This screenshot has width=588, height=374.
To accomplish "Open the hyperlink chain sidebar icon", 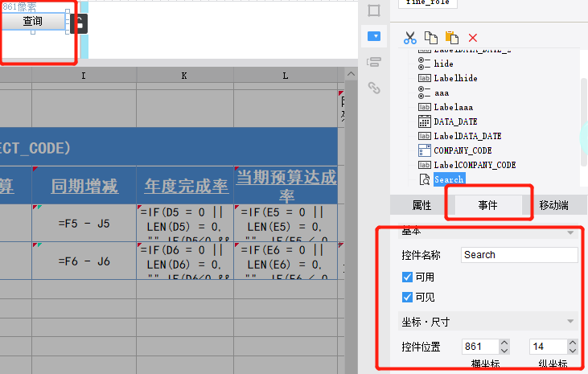I will pyautogui.click(x=374, y=88).
